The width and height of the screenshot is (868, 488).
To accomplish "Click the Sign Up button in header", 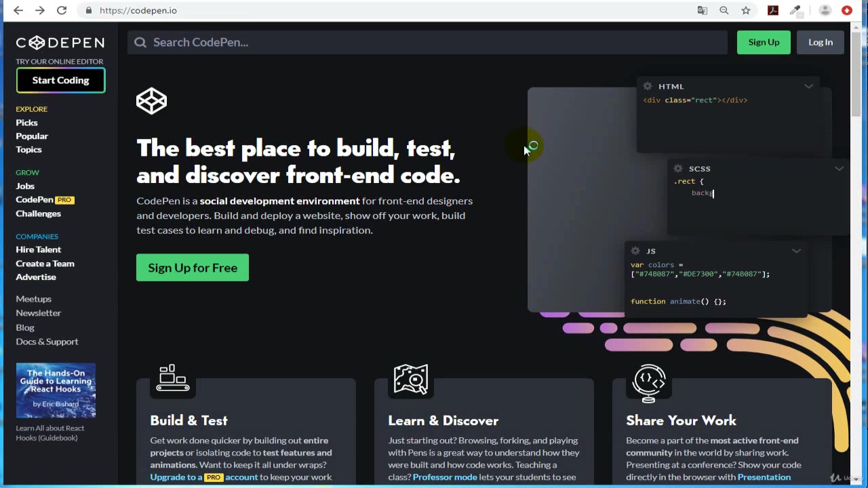I will click(x=764, y=42).
